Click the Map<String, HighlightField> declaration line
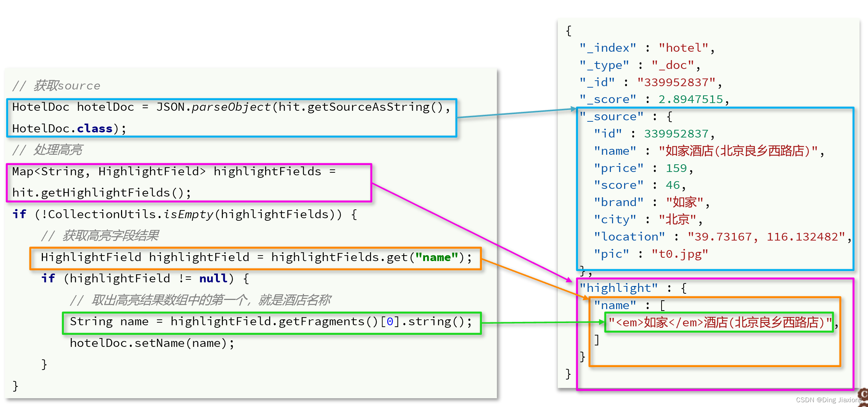 [173, 172]
